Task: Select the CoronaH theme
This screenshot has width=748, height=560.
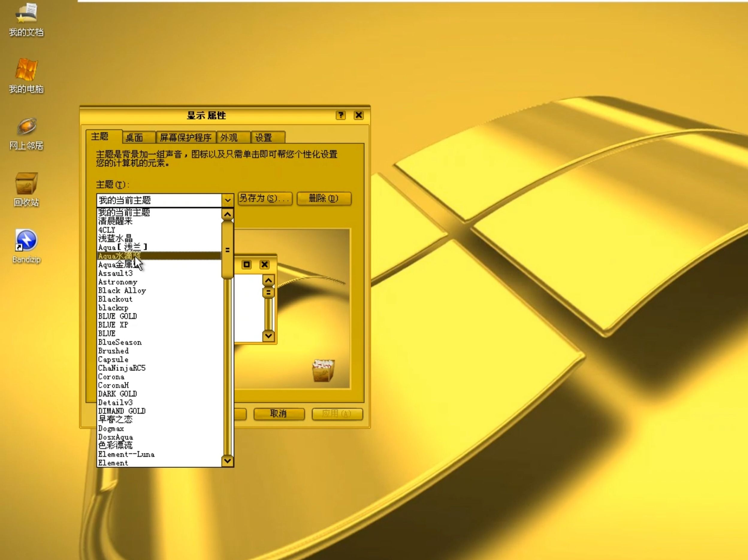Action: click(159, 385)
